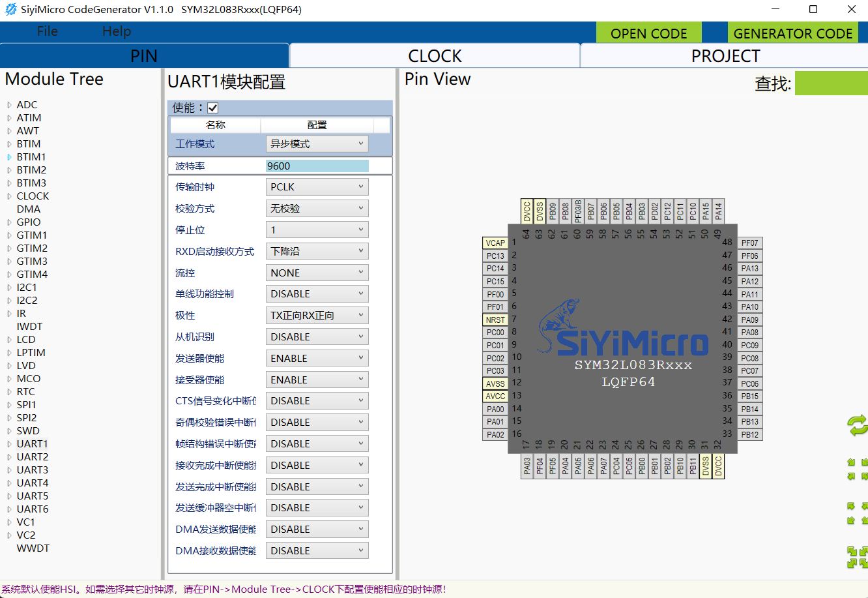
Task: Click pin PF07 on the chip
Action: 750,243
